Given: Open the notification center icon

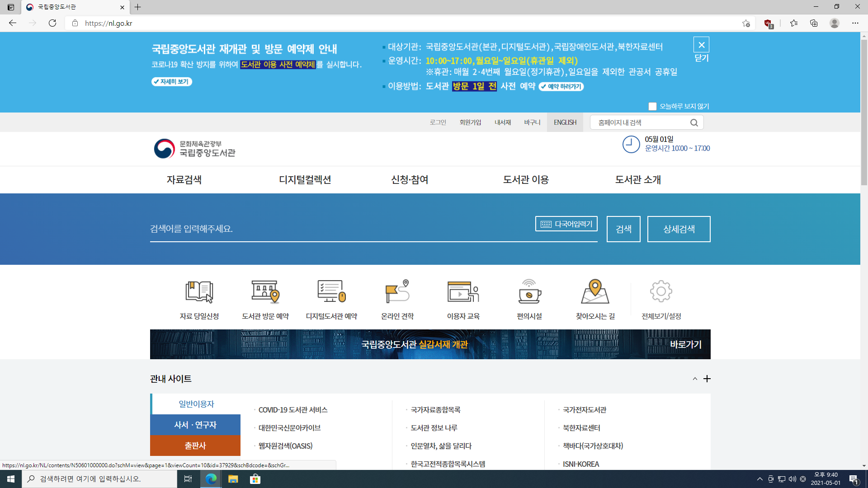Looking at the screenshot, I should tap(854, 479).
